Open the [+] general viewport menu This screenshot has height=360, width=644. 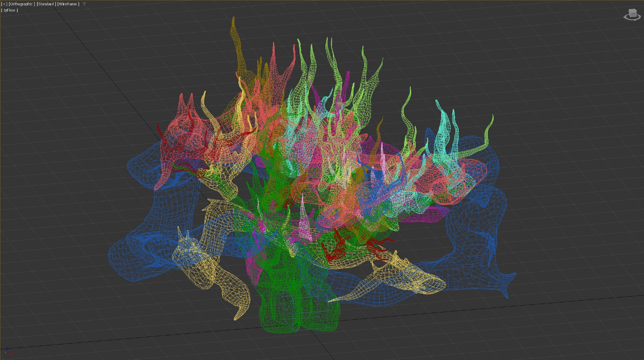click(x=4, y=4)
